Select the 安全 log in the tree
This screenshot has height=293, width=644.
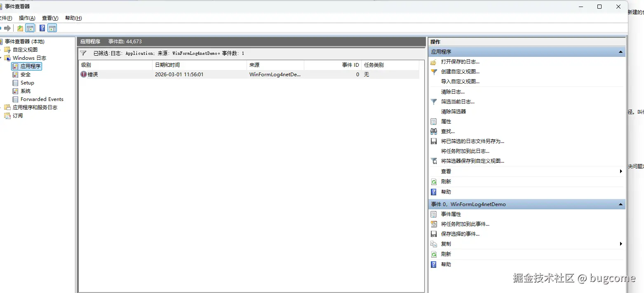pos(26,75)
